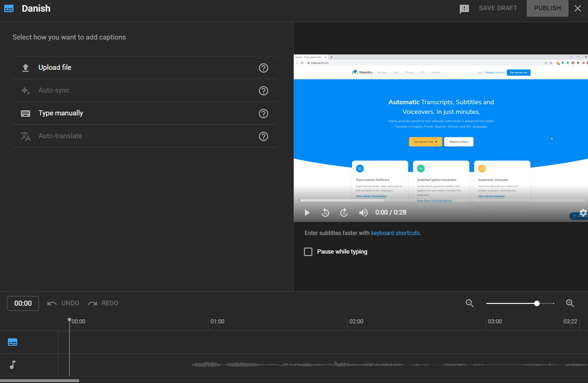This screenshot has height=383, width=588.
Task: Open help for Auto-translate
Action: coord(264,136)
